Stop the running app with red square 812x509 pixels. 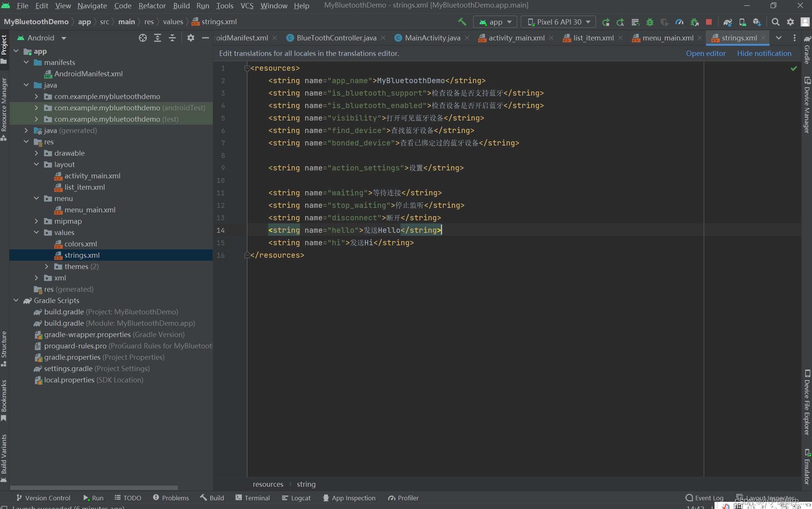coord(709,22)
